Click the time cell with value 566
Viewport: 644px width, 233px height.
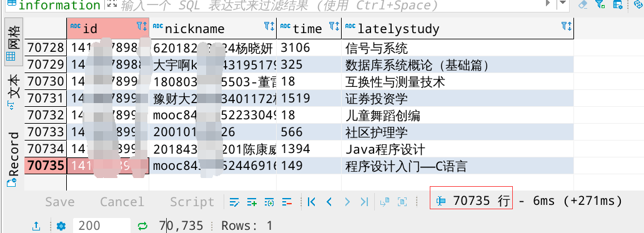pos(309,132)
